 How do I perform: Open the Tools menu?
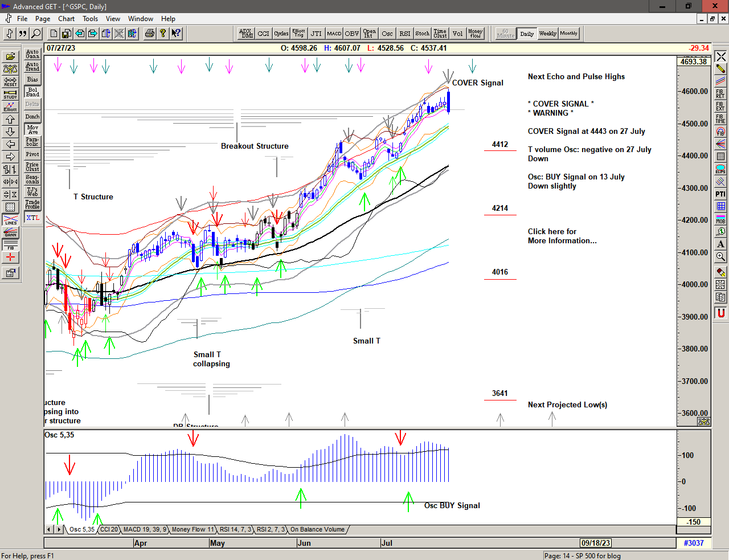90,19
